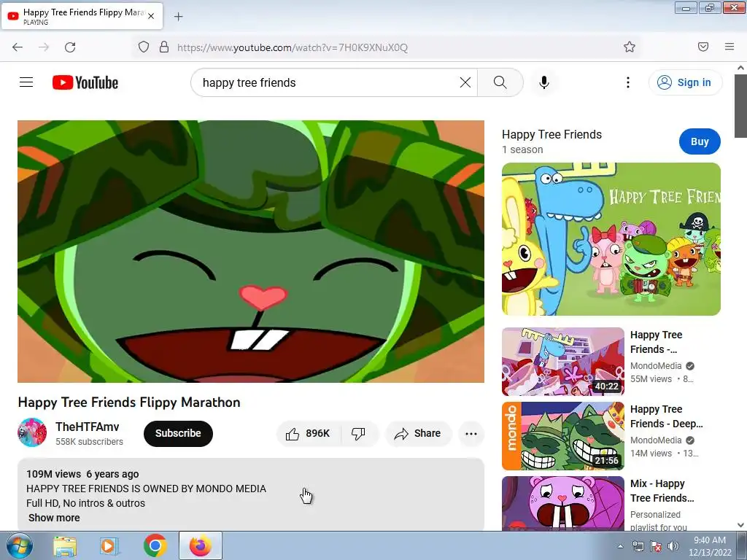Close the Happy Tree Friends tab

pos(151,16)
